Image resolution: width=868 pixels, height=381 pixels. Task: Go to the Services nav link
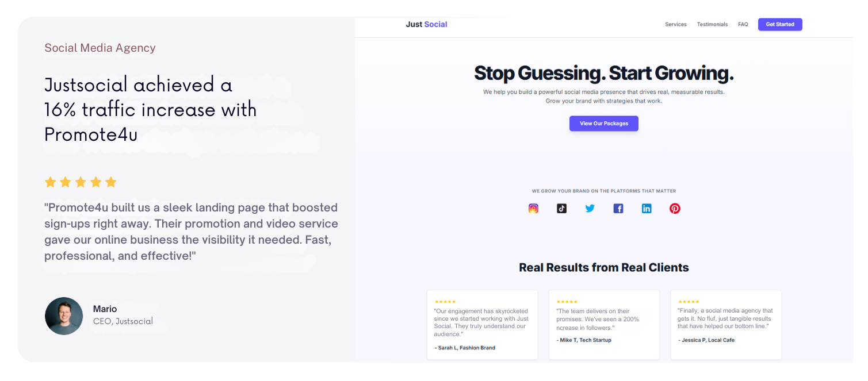(x=676, y=25)
